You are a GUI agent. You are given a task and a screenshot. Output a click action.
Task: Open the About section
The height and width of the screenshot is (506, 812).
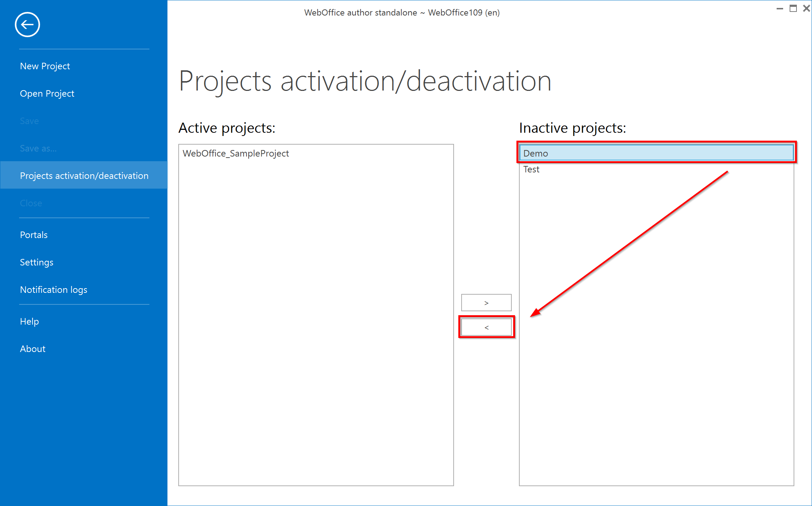pos(32,349)
